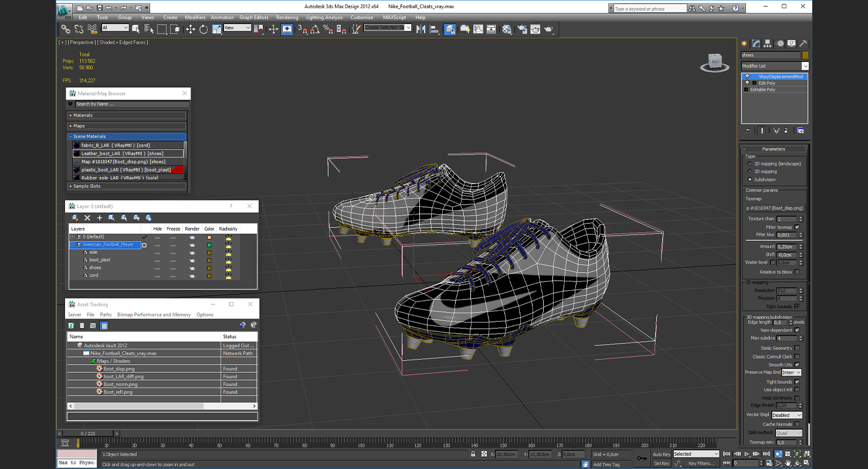The width and height of the screenshot is (868, 469).
Task: Open the MAXScript menu
Action: click(x=394, y=18)
